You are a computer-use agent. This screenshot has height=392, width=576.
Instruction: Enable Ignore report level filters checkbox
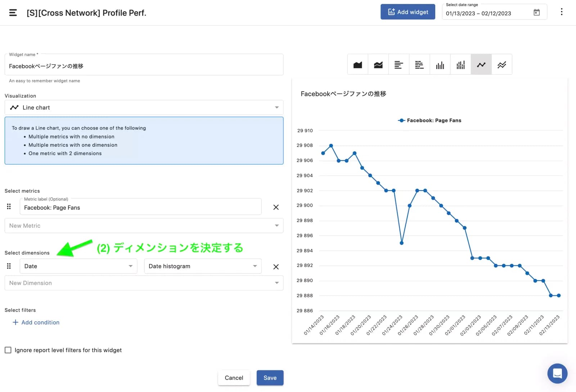click(x=8, y=350)
